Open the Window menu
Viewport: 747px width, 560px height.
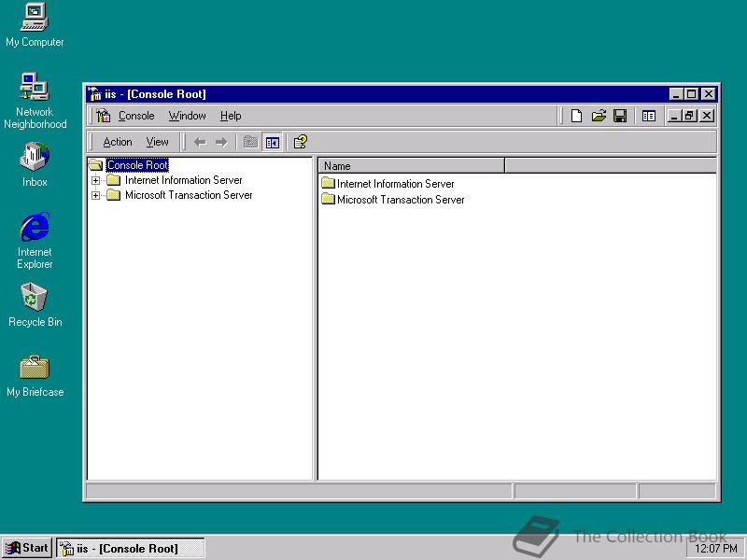click(x=188, y=116)
